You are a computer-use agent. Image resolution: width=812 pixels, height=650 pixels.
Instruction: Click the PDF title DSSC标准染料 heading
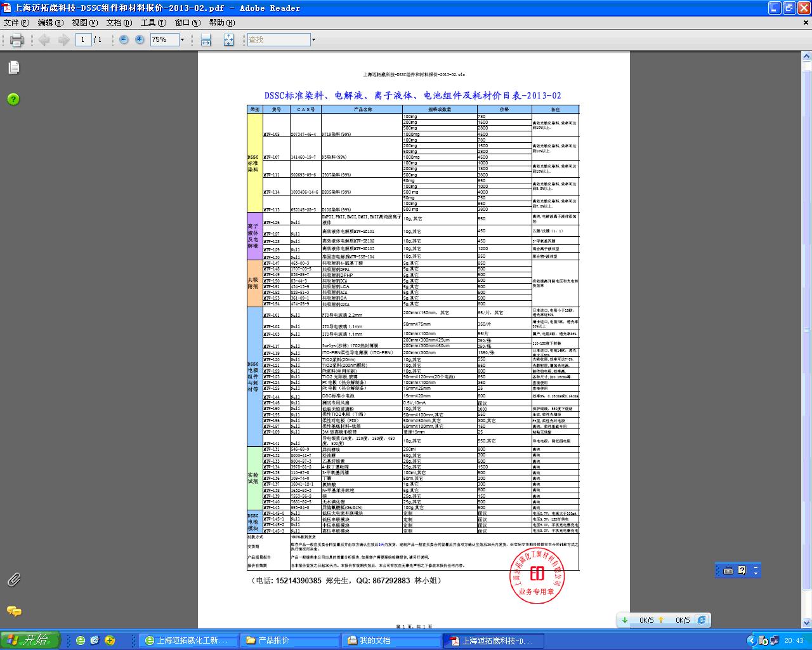413,96
